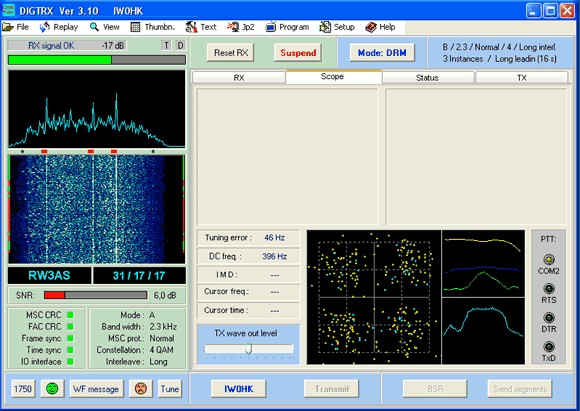This screenshot has width=580, height=411.
Task: Switch to the TX tab
Action: coord(522,78)
